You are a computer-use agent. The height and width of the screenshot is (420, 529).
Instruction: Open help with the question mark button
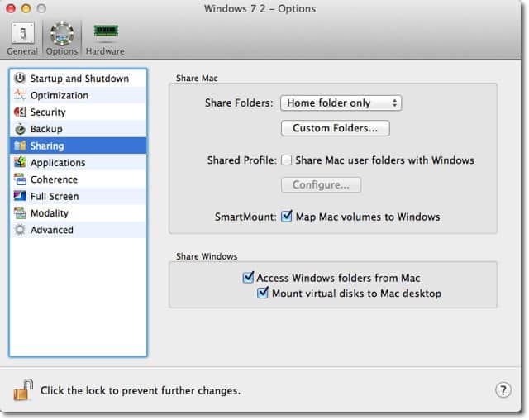tap(503, 390)
